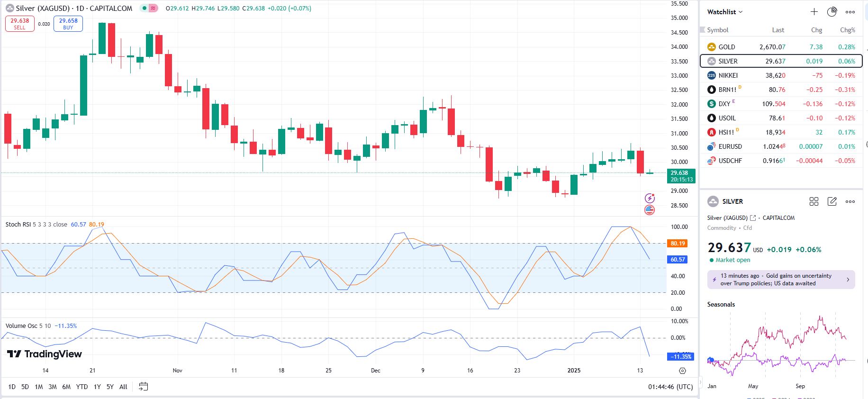Click the US flag economic event marker
The width and height of the screenshot is (868, 399).
650,209
